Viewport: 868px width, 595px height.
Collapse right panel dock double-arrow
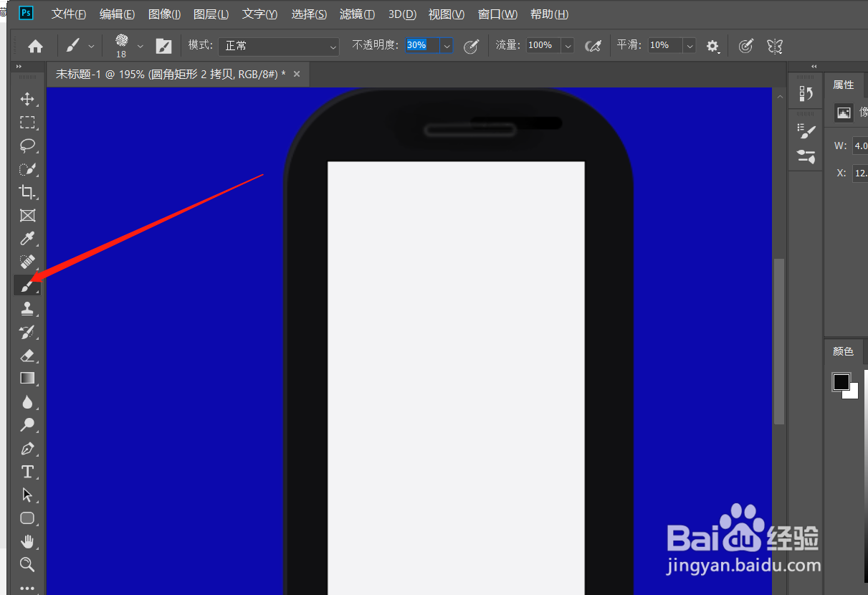pos(814,67)
